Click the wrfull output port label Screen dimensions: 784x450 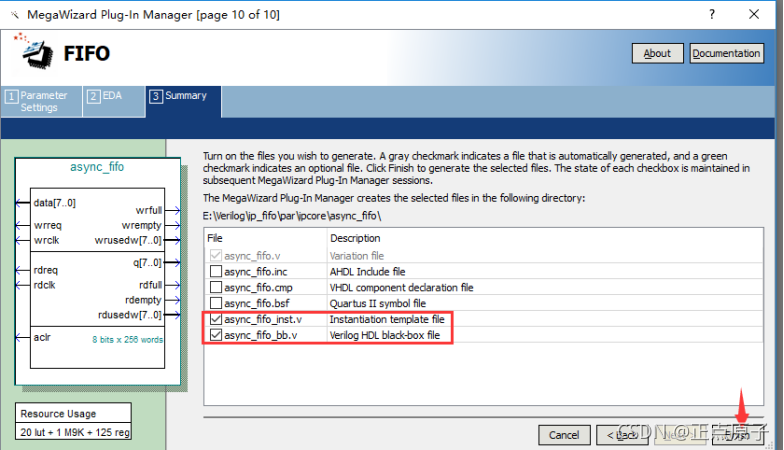point(148,210)
